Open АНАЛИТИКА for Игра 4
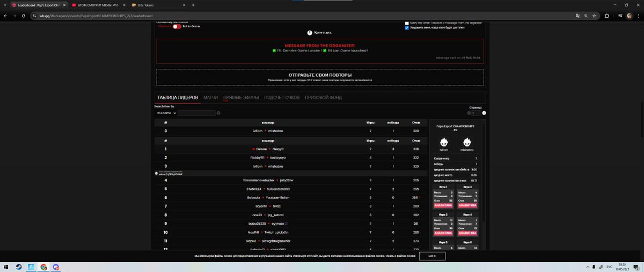 467,233
